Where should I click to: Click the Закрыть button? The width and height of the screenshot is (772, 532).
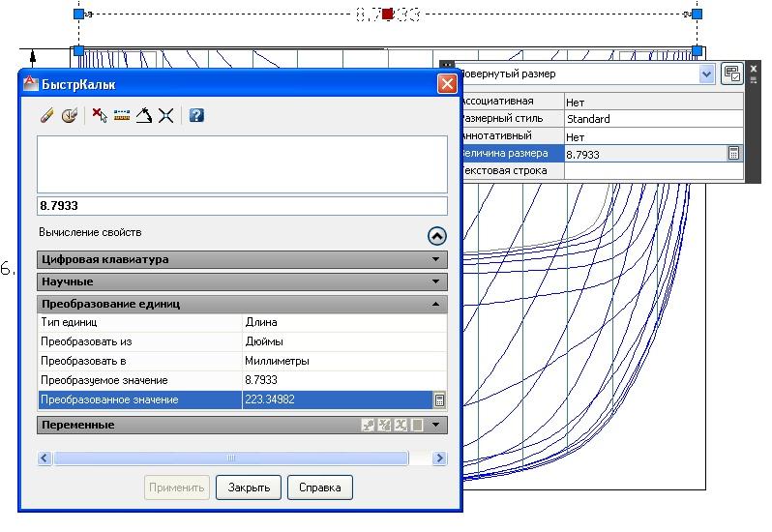click(249, 488)
